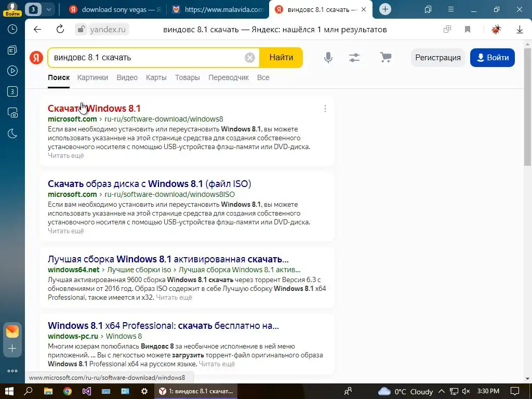Screen dimensions: 532x399
Task: Expand the tab group dropdown arrow
Action: (48, 9)
